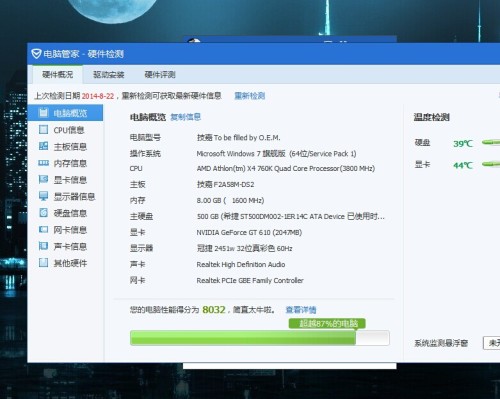Click the 显卡 value NVIDIA GeForce GT 610
The height and width of the screenshot is (399, 500).
tap(249, 233)
